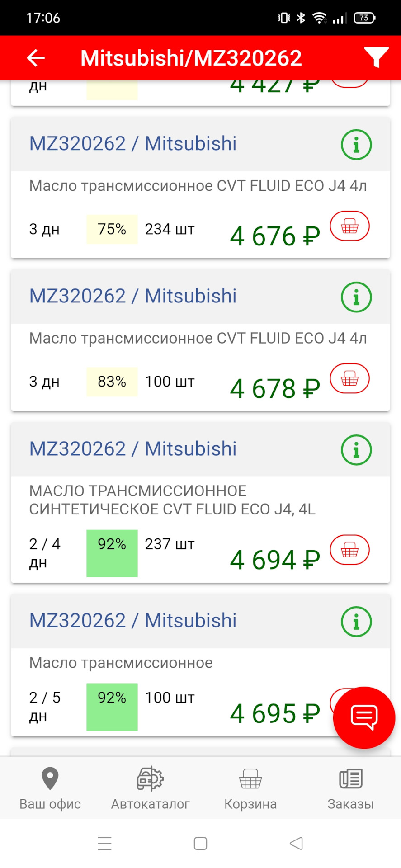Tap the back arrow in the header
The width and height of the screenshot is (401, 868).
point(36,58)
